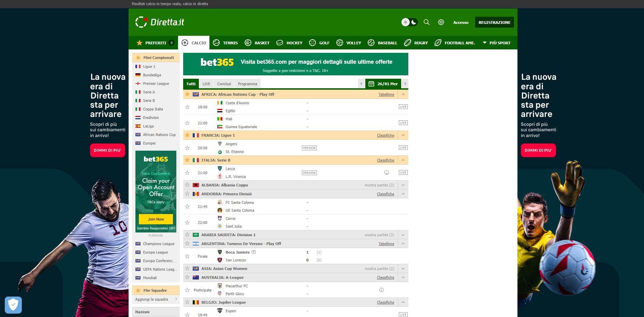The width and height of the screenshot is (644, 317).
Task: Toggle the light/dark mode switch
Action: [x=409, y=22]
